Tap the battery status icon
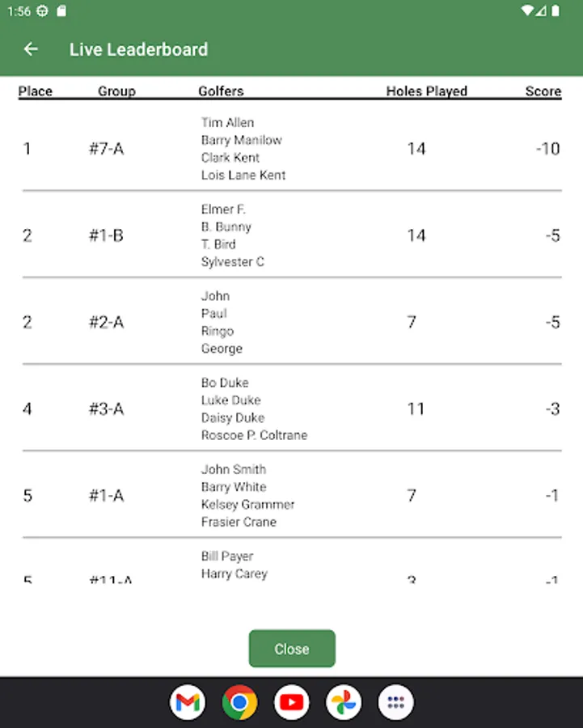This screenshot has width=583, height=728. pyautogui.click(x=556, y=11)
